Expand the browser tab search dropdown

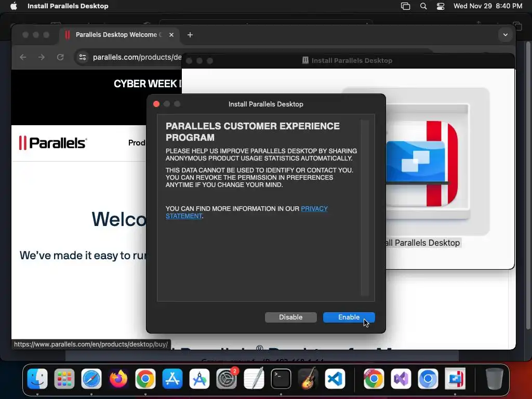[505, 35]
